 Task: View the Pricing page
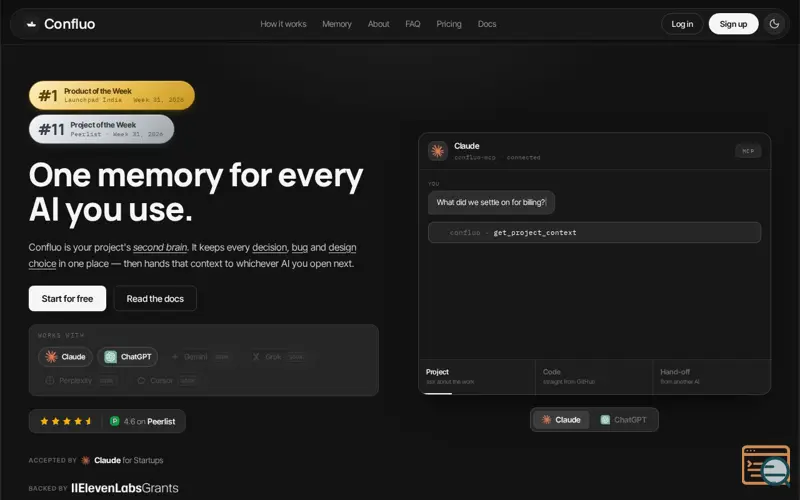pos(449,24)
